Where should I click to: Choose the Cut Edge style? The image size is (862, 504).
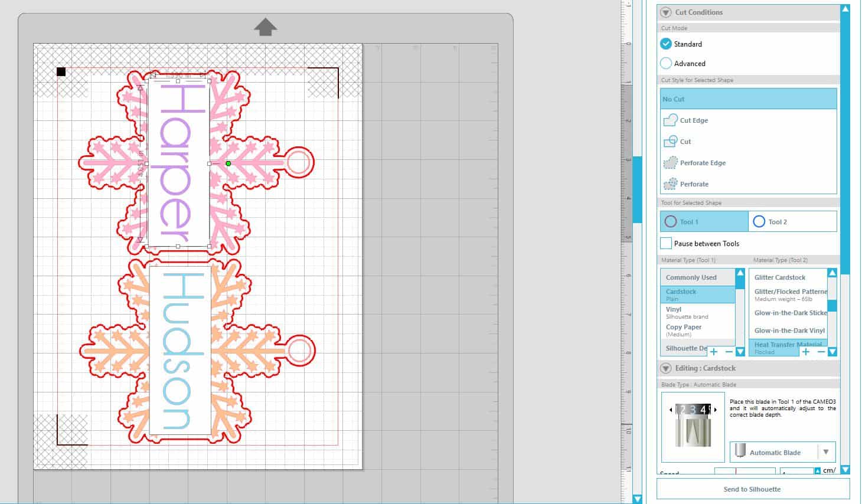coord(748,120)
